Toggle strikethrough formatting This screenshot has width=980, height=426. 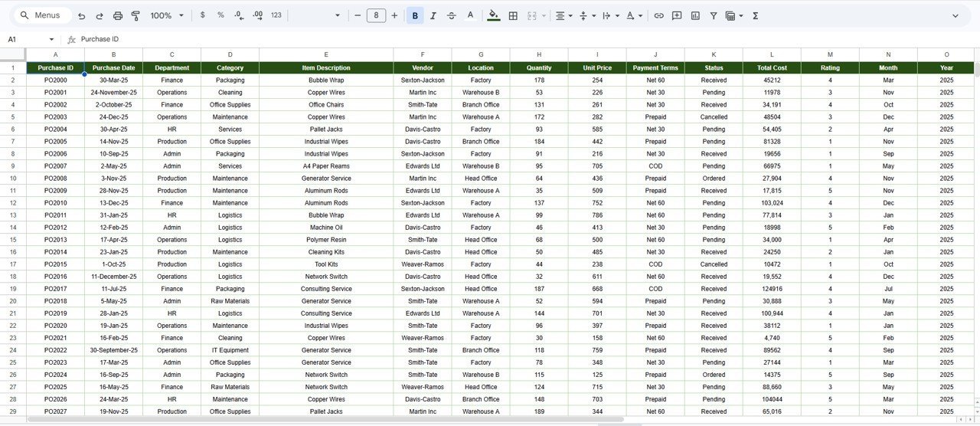pyautogui.click(x=452, y=15)
